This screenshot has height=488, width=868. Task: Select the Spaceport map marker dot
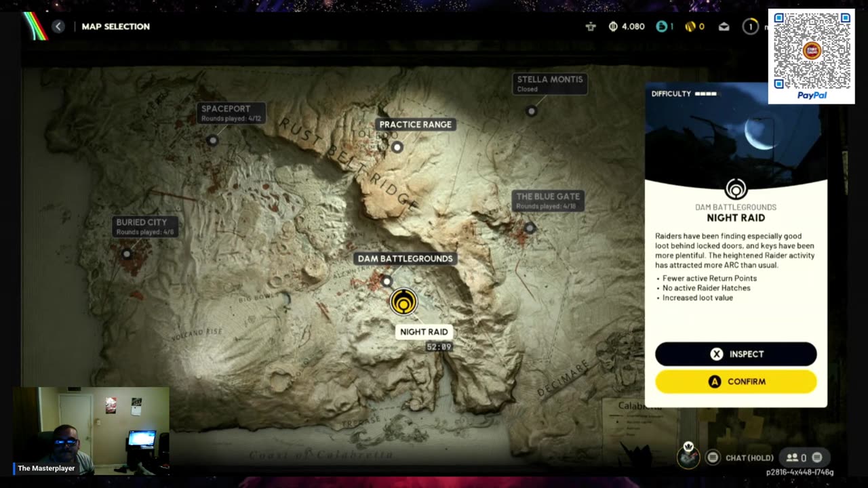[x=212, y=140]
